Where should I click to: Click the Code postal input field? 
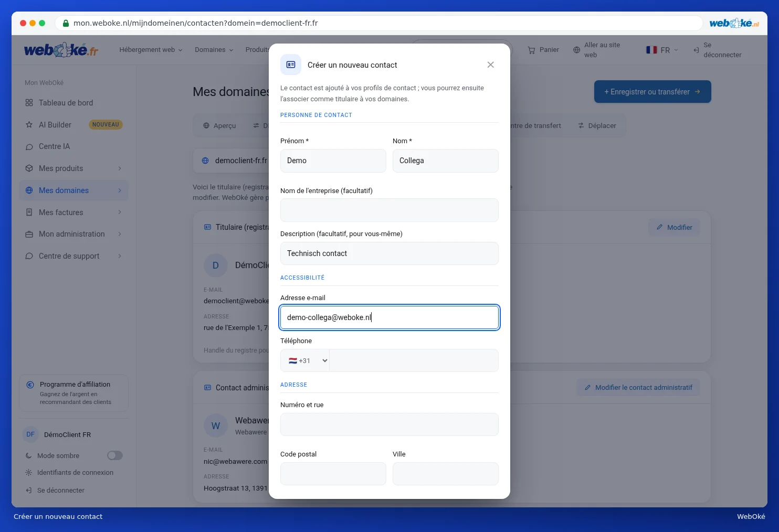point(333,474)
